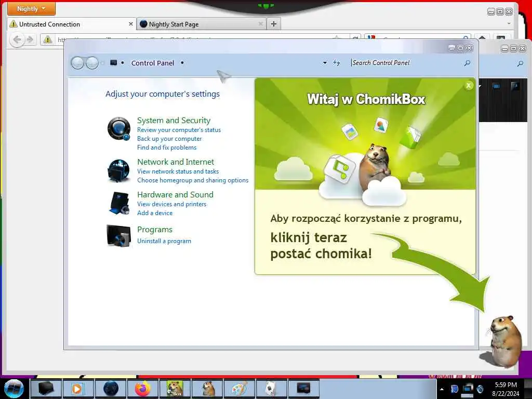Switch to the Nightly globe taskbar icon
Screen dimensions: 532x399
tap(111, 389)
